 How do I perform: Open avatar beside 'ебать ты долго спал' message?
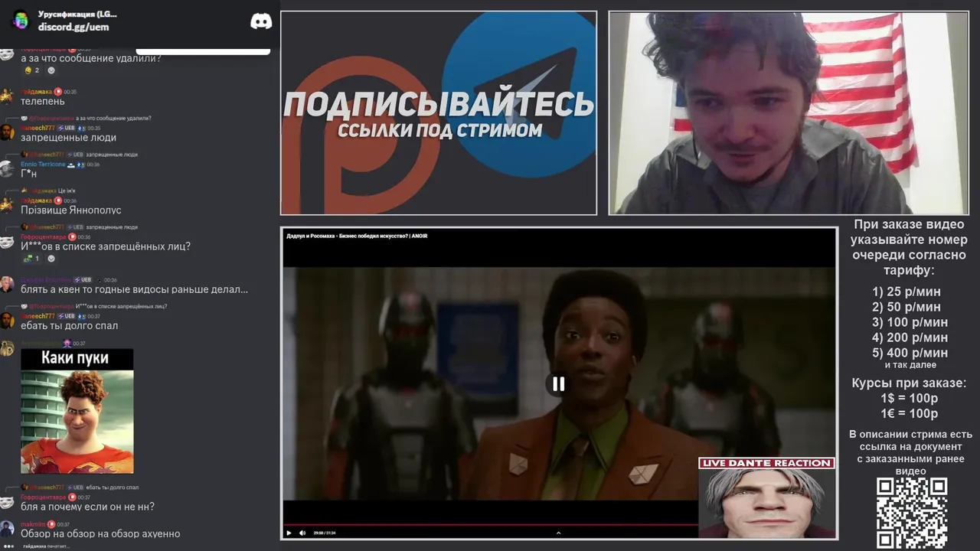[x=7, y=320]
